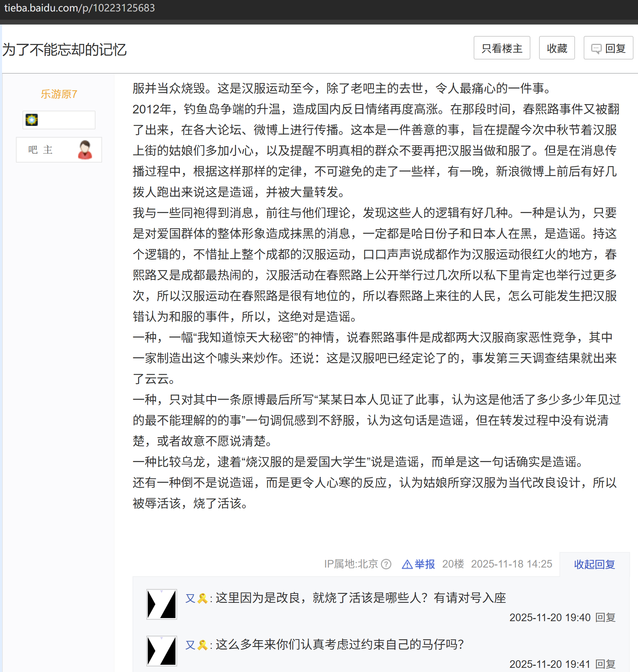
Task: Click the browser address bar URL
Action: click(80, 8)
